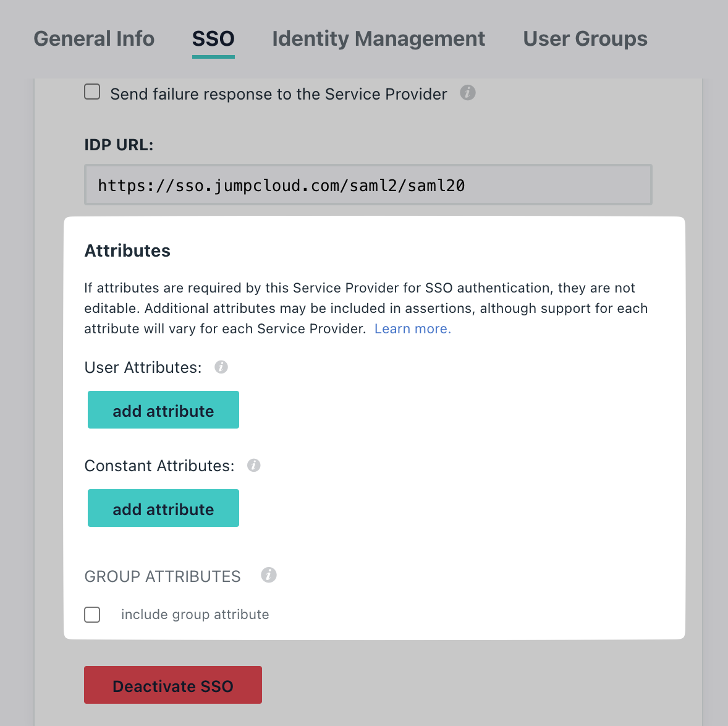Click the info icon beside Send failure response

point(468,93)
